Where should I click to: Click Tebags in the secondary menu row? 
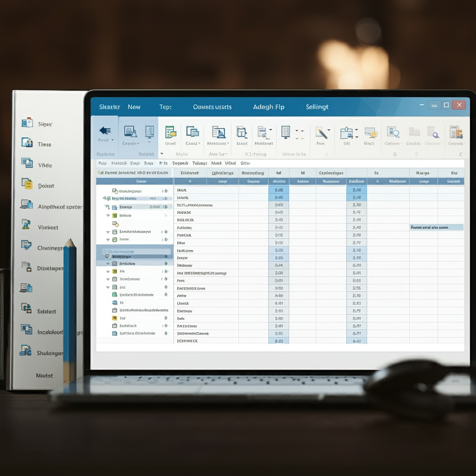click(199, 163)
